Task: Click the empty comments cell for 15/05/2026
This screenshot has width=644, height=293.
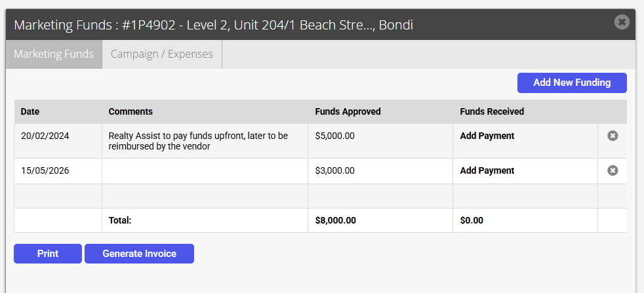Action: (x=205, y=171)
